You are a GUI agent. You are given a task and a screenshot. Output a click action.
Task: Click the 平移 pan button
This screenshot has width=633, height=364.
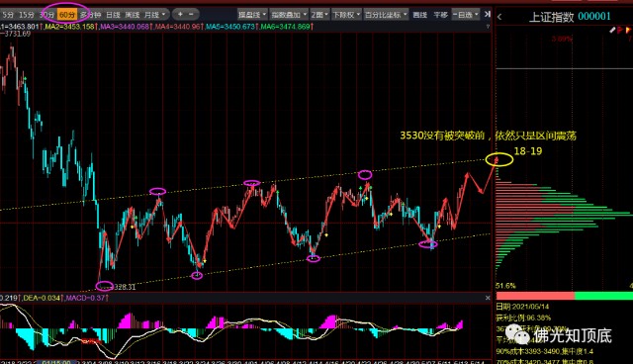tap(440, 15)
